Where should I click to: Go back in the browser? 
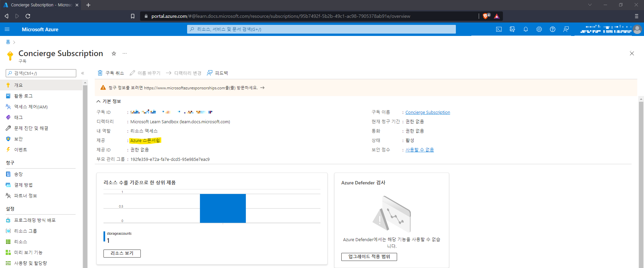click(6, 16)
